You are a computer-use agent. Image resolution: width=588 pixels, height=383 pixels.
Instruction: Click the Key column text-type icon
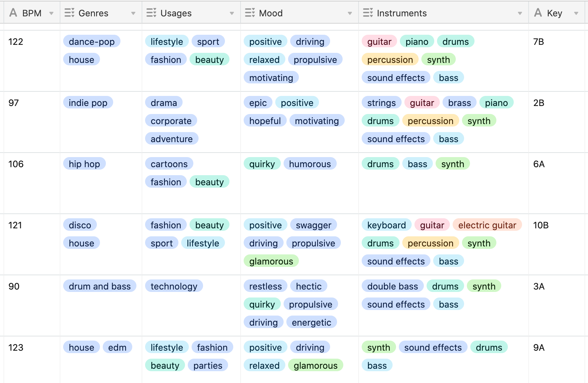pos(538,13)
